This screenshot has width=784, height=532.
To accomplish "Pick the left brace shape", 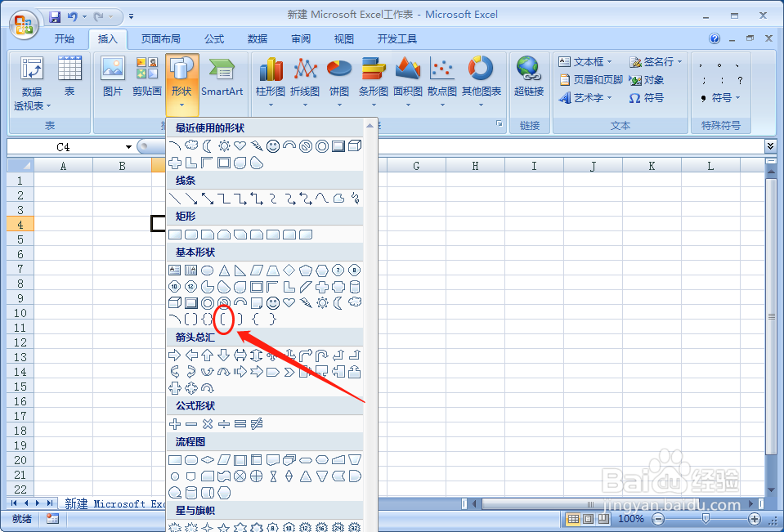I will coord(256,319).
